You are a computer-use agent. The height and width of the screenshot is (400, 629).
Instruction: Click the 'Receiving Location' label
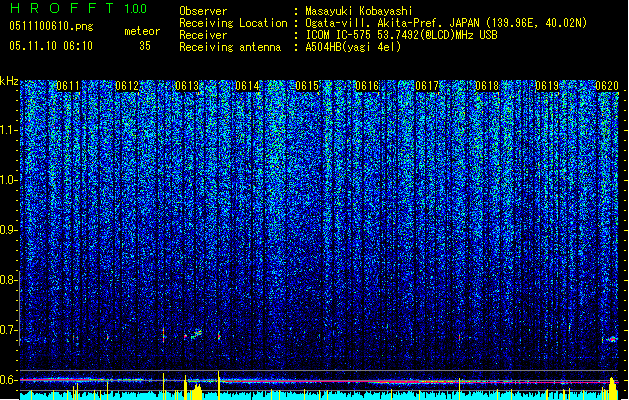[x=233, y=23]
